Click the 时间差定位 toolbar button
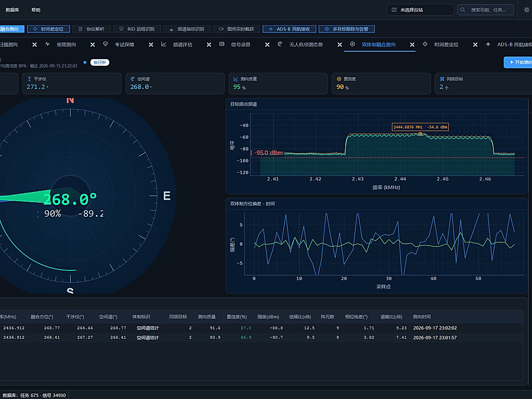Image resolution: width=532 pixels, height=399 pixels. (48, 29)
